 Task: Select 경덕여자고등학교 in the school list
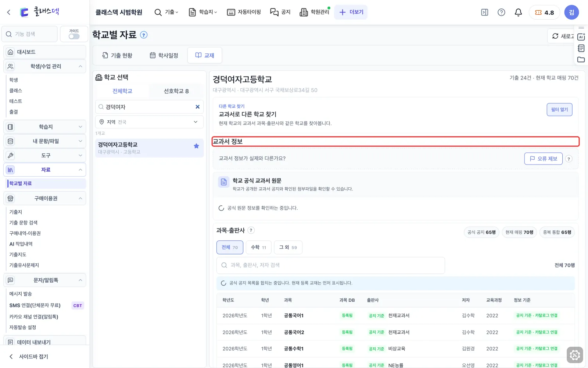pos(149,148)
